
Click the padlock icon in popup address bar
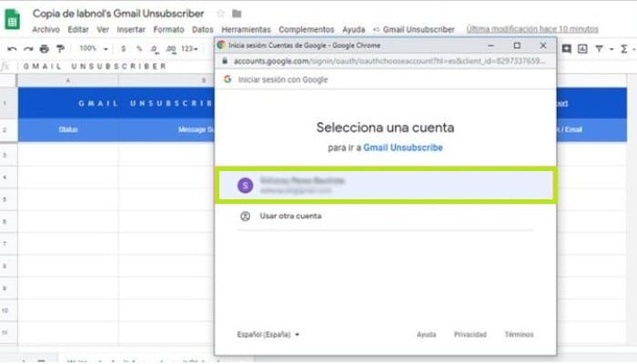[224, 61]
